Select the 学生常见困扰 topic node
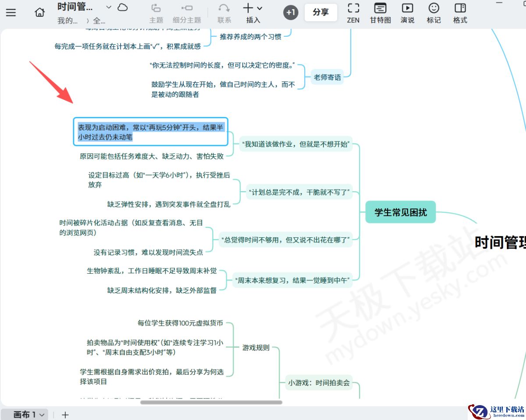 [400, 212]
